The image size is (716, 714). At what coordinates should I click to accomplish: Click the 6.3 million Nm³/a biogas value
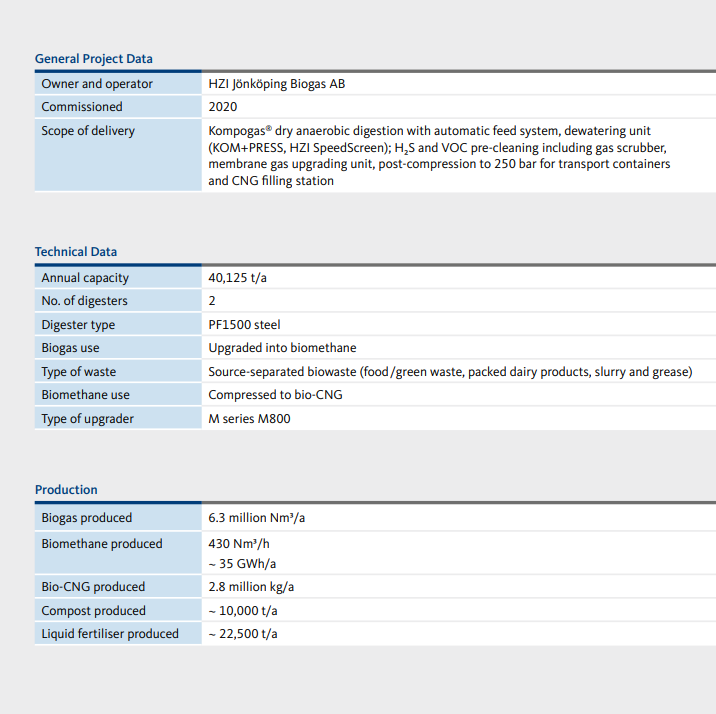pyautogui.click(x=257, y=518)
